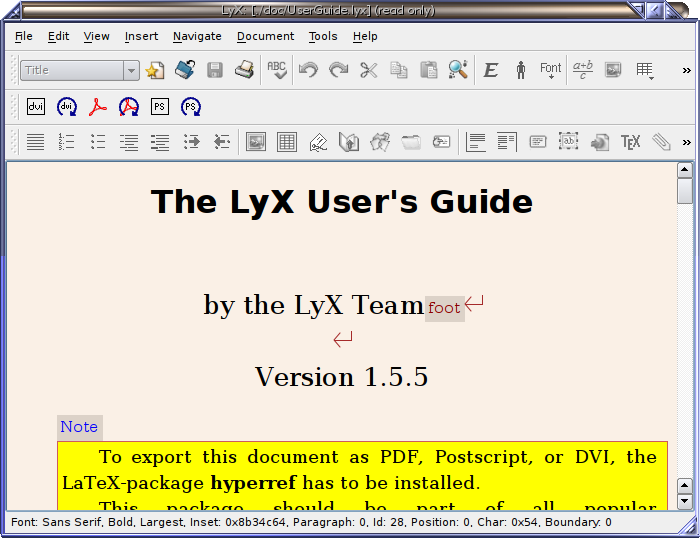This screenshot has width=700, height=538.
Task: Insert citation icon
Action: click(x=380, y=142)
